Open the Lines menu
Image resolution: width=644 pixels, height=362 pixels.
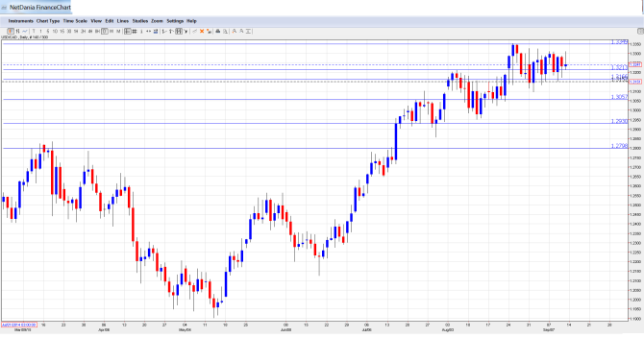click(x=123, y=21)
